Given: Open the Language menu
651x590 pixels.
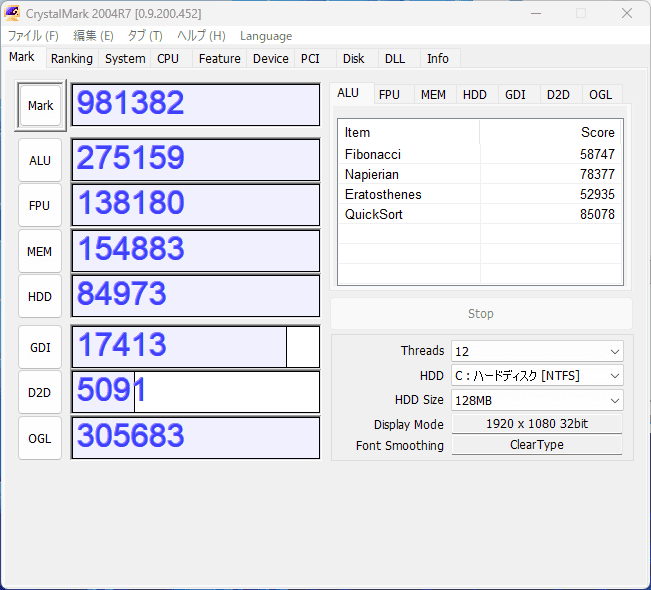Looking at the screenshot, I should pyautogui.click(x=266, y=36).
